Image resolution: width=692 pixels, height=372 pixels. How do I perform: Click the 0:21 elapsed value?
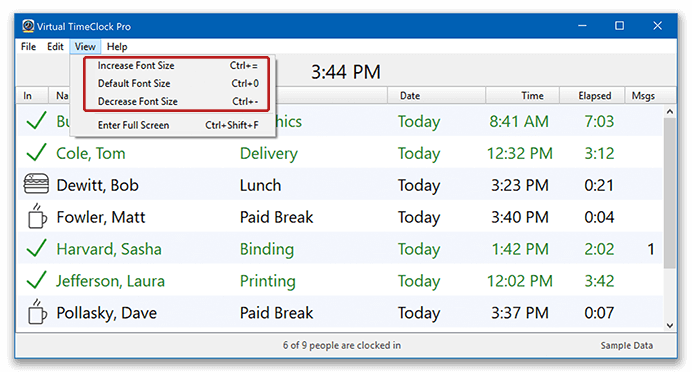point(599,185)
